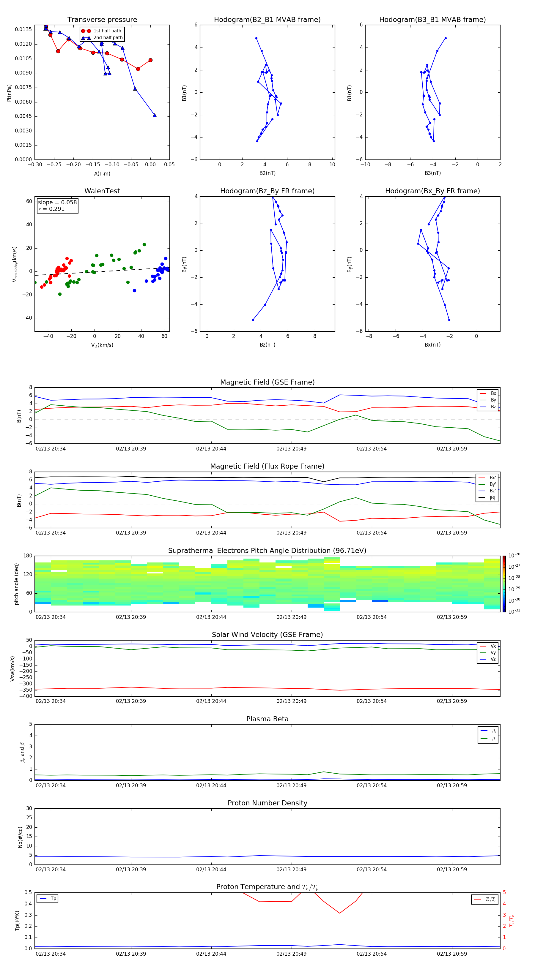Viewport: 535px width, 980px height.
Task: Click the 'Proton Number Density' panel title
Action: coord(267,803)
